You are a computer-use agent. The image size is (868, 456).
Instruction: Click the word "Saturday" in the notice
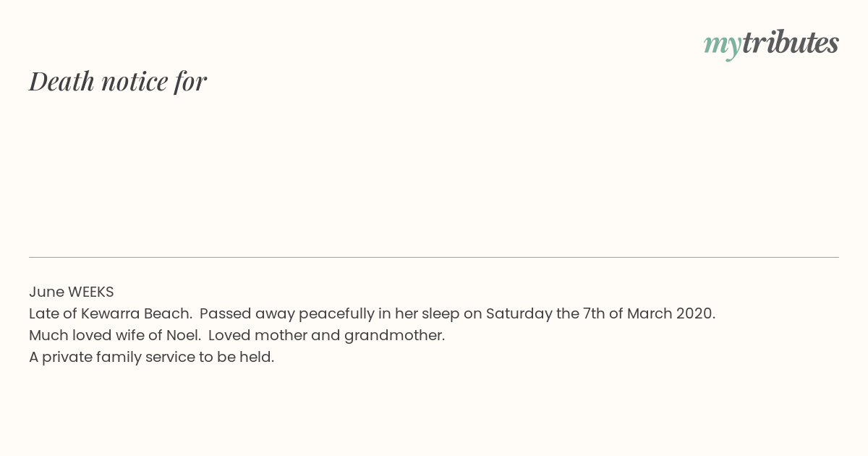pos(515,313)
